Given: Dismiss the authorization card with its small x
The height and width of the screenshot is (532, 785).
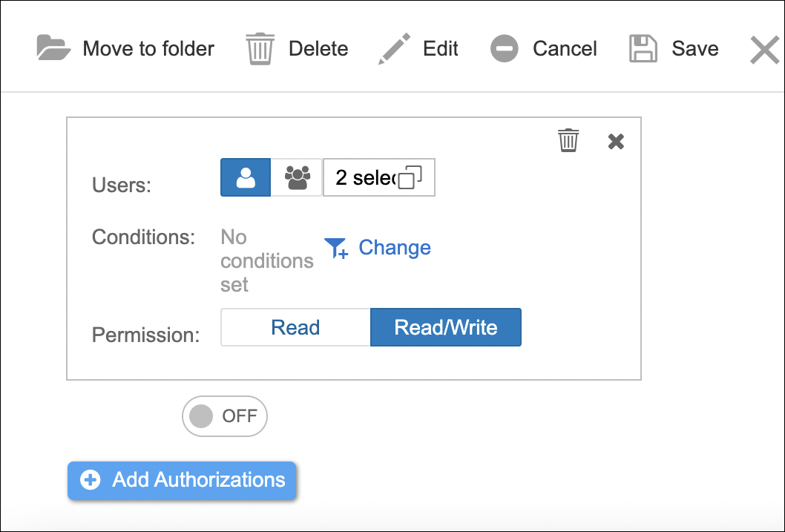Looking at the screenshot, I should pos(616,141).
